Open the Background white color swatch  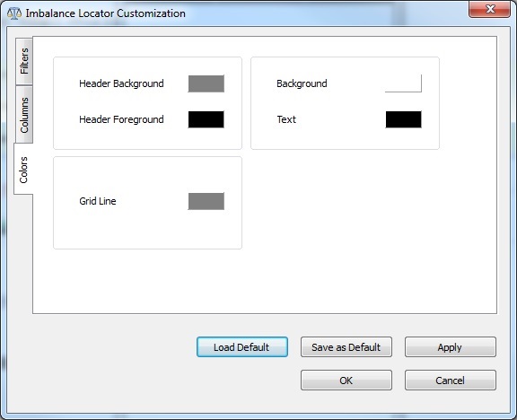point(403,83)
